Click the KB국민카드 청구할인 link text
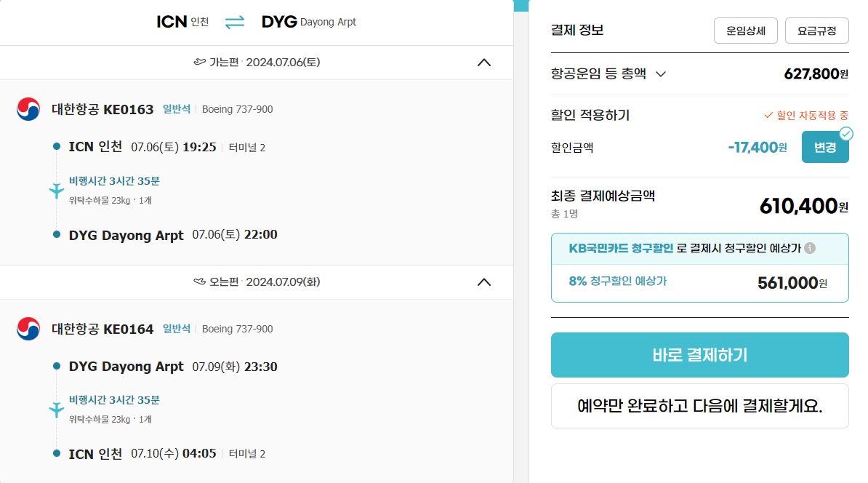 click(621, 248)
